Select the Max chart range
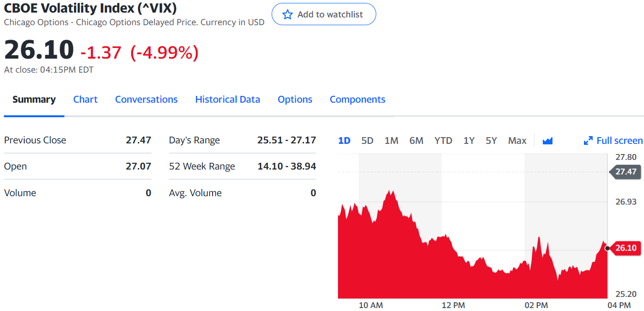This screenshot has width=644, height=311. (x=517, y=140)
